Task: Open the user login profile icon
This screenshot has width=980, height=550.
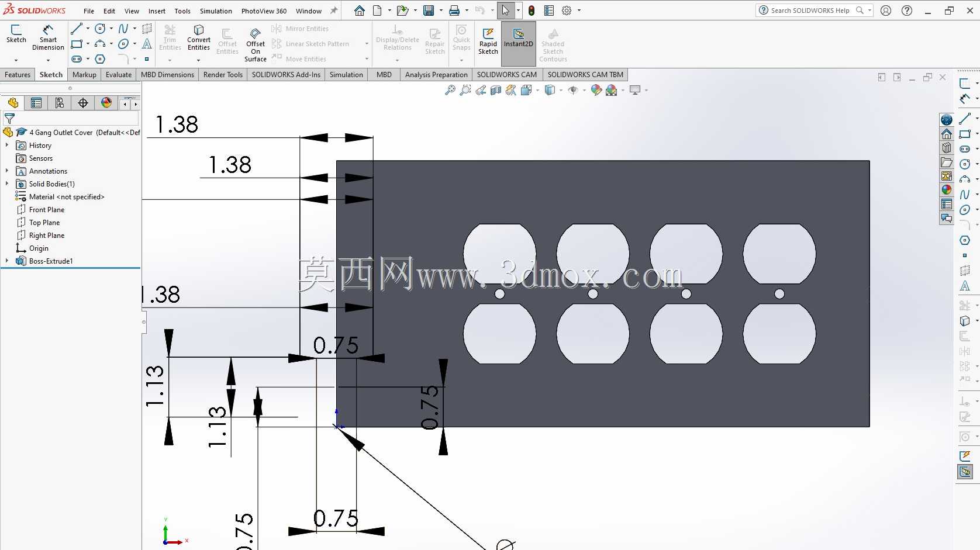Action: click(886, 11)
